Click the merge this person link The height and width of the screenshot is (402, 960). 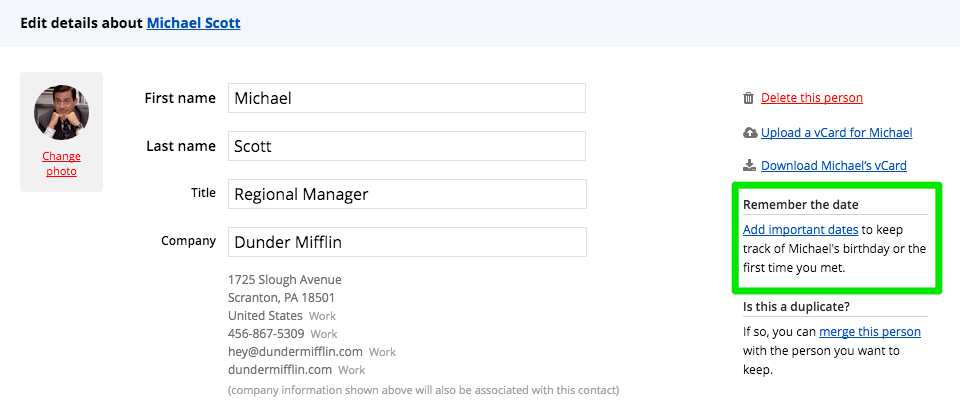point(869,331)
